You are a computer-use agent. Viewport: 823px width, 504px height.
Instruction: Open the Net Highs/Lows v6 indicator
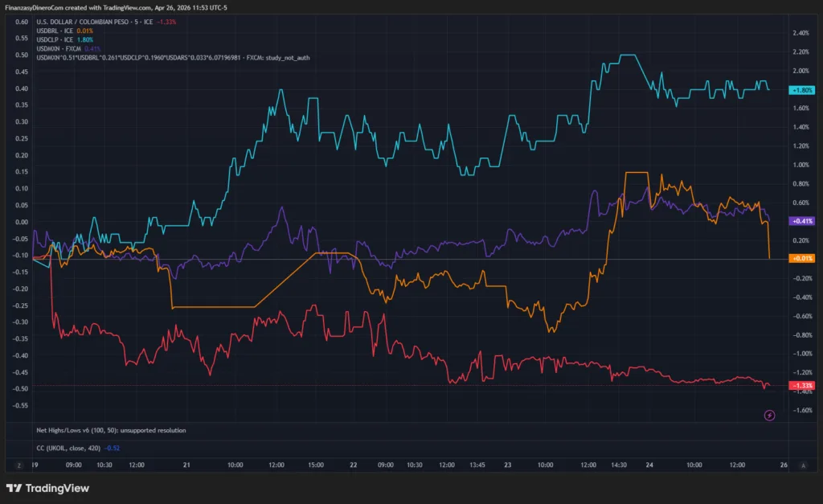tap(112, 430)
